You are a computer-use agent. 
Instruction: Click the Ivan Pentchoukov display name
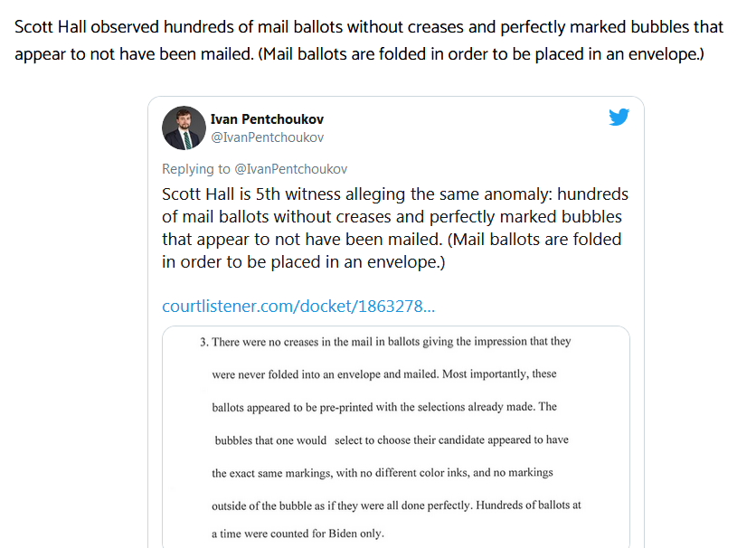267,119
